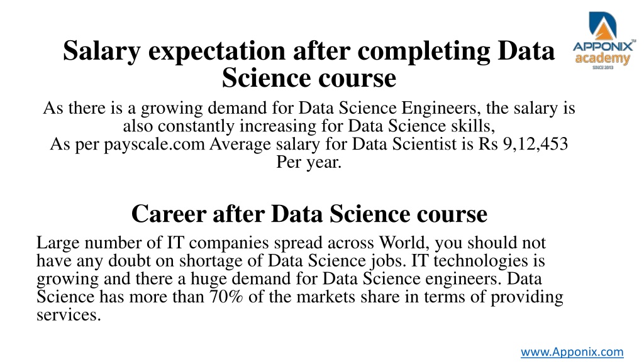The width and height of the screenshot is (644, 362).
Task: Click the 'APPONIX' wordmark in the logo
Action: (x=603, y=47)
